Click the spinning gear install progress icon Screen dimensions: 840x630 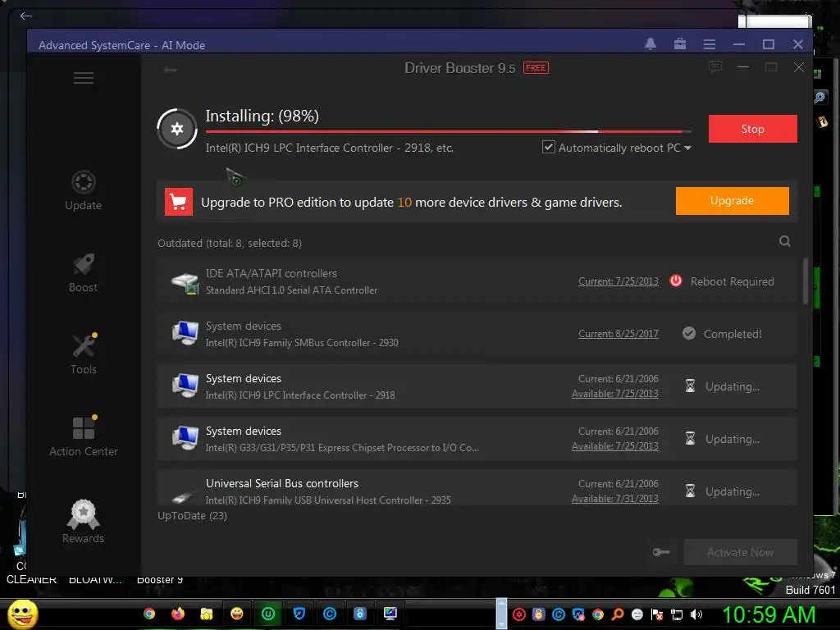tap(177, 129)
